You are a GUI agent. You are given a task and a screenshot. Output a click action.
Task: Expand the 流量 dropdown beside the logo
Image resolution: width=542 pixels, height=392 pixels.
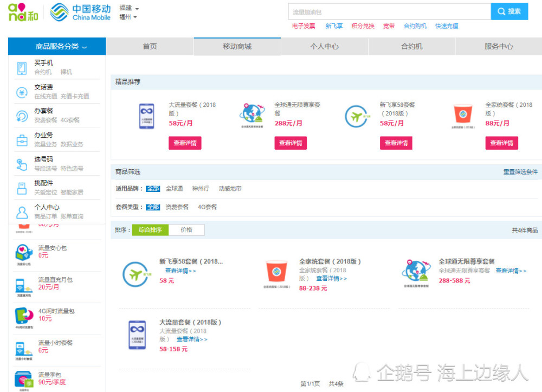(x=128, y=8)
